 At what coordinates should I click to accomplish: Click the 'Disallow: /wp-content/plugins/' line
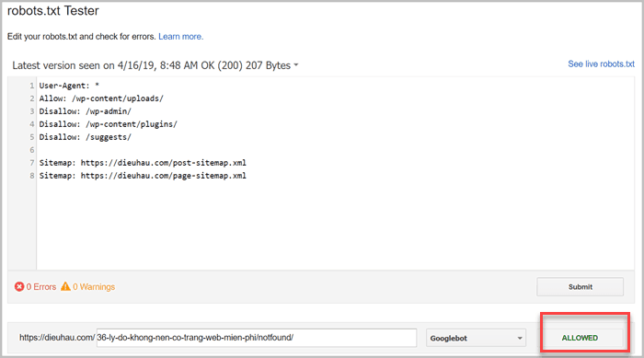coord(108,124)
